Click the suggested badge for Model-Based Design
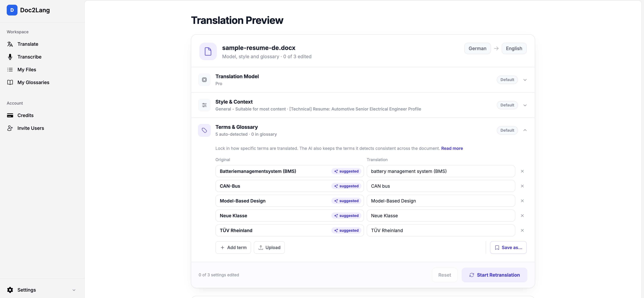This screenshot has width=644, height=298. pos(346,201)
